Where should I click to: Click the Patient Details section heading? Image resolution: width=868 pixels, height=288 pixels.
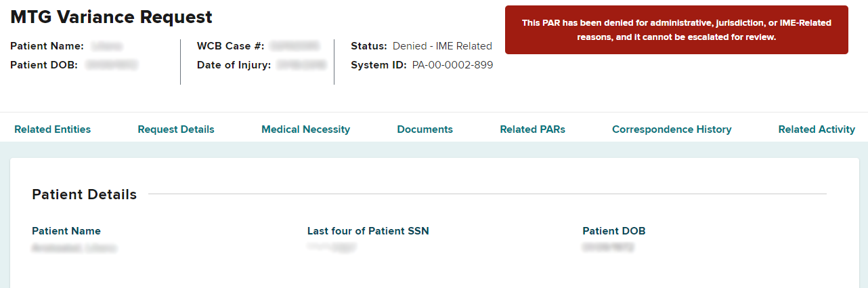coord(84,194)
